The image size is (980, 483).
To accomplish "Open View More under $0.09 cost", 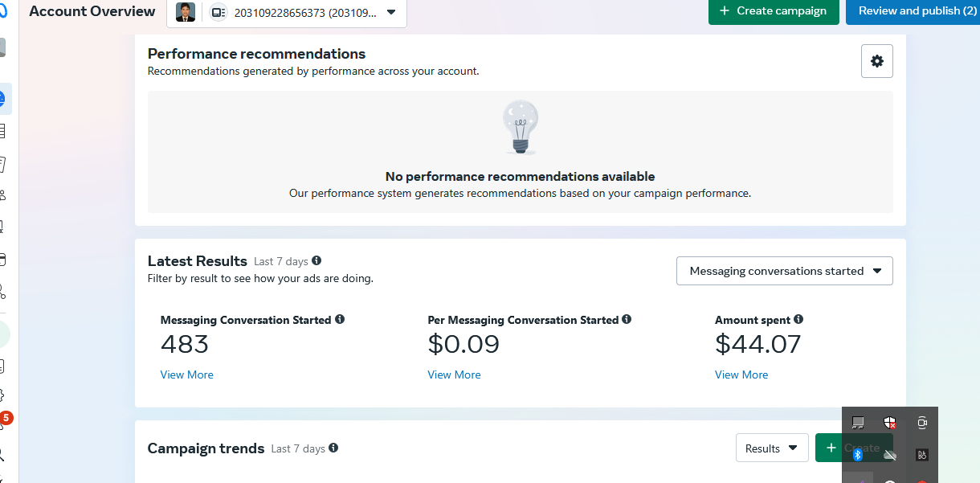I will pyautogui.click(x=454, y=375).
